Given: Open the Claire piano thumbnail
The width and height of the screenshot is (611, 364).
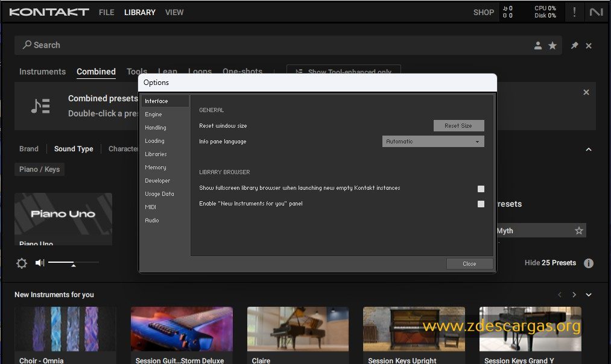Looking at the screenshot, I should click(x=298, y=329).
